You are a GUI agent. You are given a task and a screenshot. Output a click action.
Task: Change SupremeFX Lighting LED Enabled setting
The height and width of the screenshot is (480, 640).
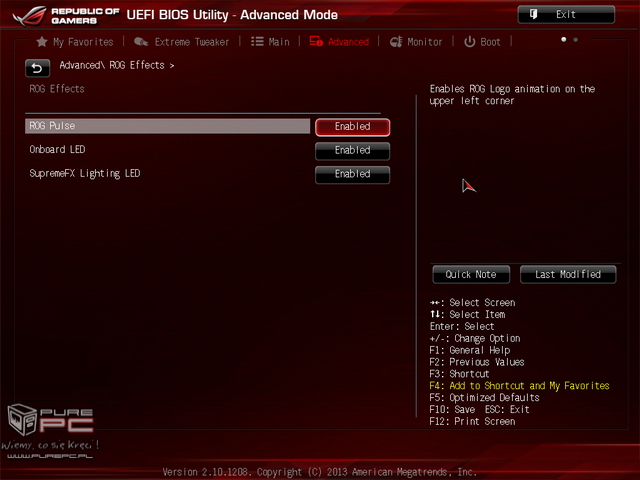coord(353,174)
